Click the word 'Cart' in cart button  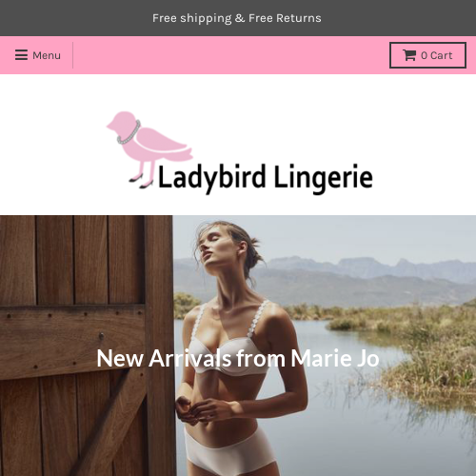(442, 55)
